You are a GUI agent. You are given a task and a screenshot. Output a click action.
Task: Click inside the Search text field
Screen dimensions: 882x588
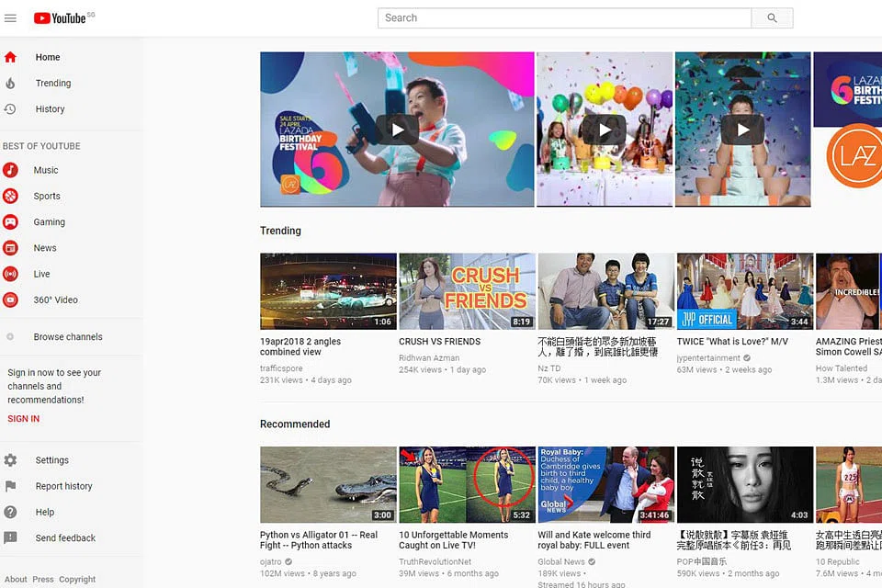pyautogui.click(x=564, y=18)
